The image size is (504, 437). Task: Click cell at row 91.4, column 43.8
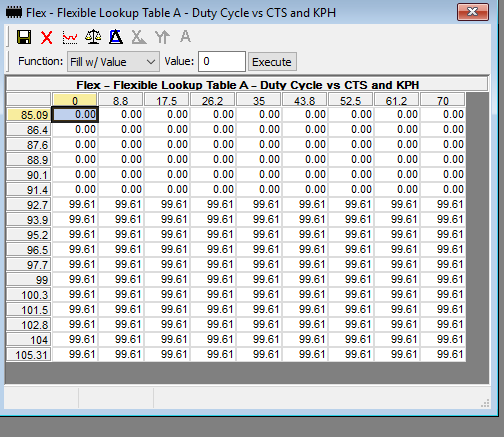pyautogui.click(x=305, y=189)
